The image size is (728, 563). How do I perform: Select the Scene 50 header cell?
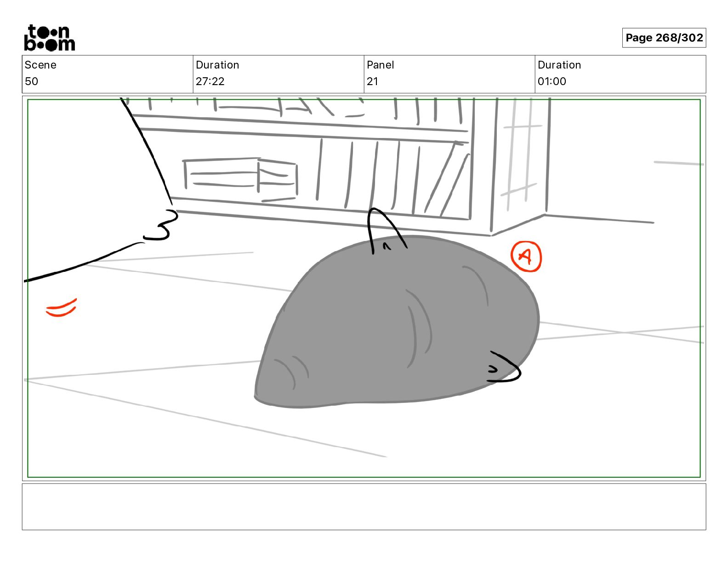point(108,74)
